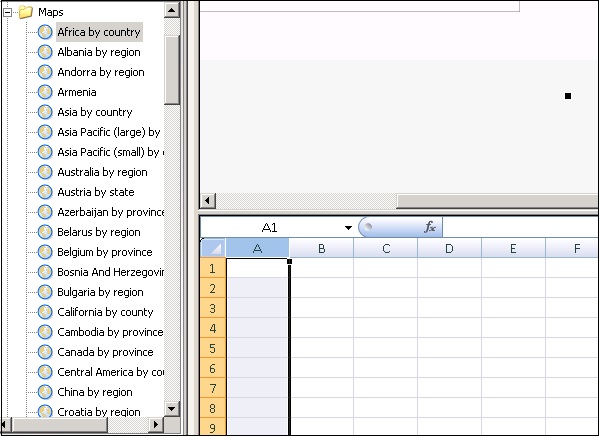The image size is (600, 438).
Task: Click the Select All corner of spreadsheet
Action: 212,248
